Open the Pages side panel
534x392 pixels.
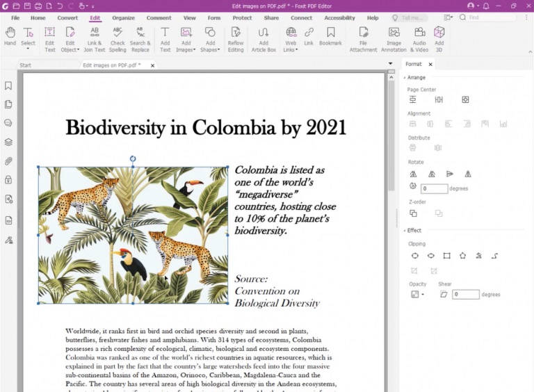tap(8, 104)
